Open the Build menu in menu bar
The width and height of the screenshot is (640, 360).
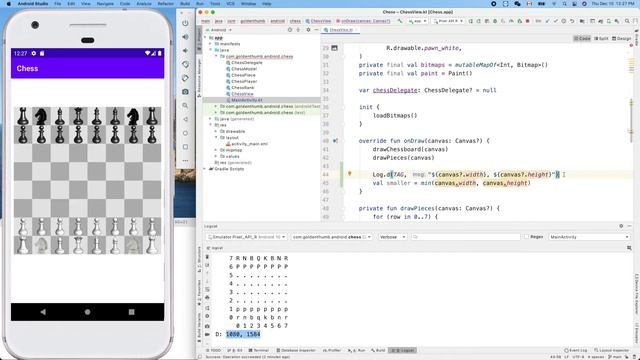point(185,4)
